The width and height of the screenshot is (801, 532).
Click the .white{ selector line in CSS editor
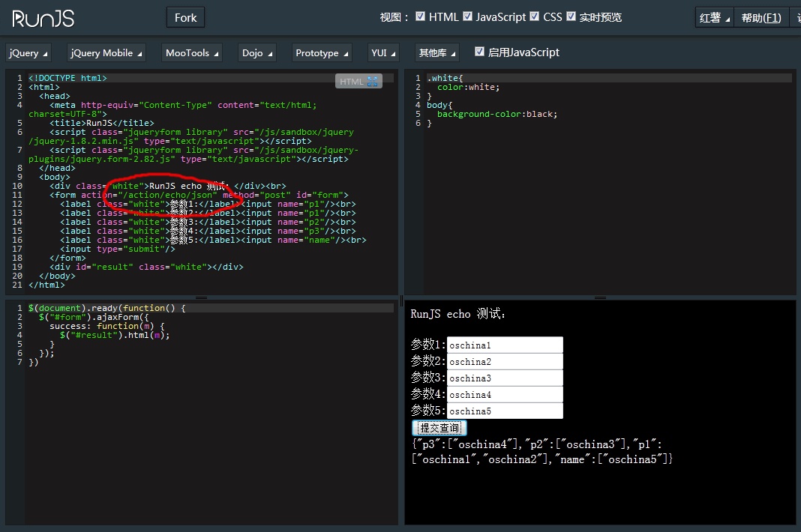[x=445, y=78]
